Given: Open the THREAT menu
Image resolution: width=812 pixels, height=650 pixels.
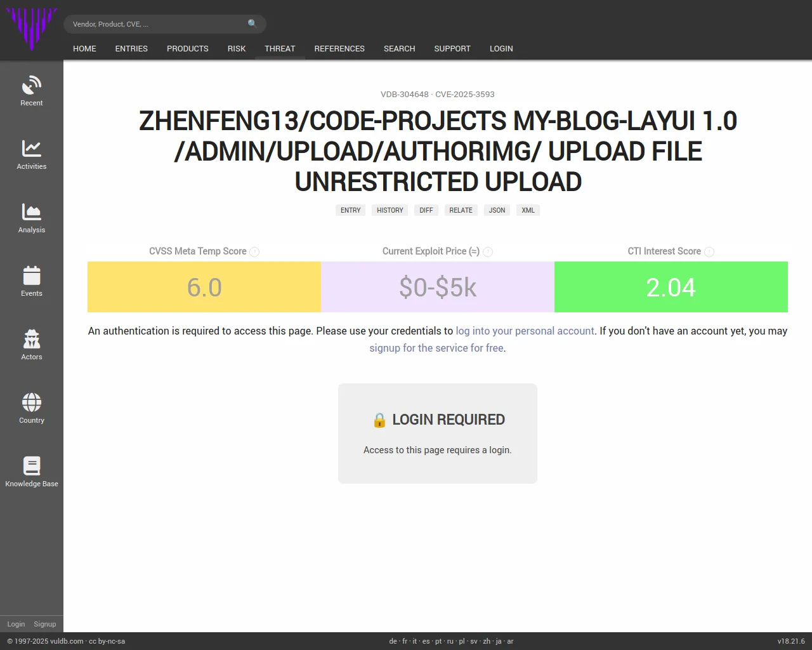Looking at the screenshot, I should click(x=280, y=48).
